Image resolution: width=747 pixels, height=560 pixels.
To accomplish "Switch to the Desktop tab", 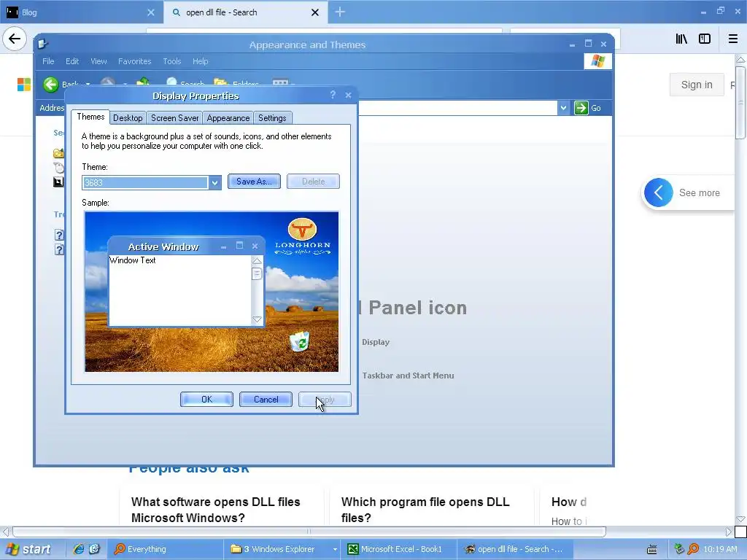I will click(x=127, y=118).
